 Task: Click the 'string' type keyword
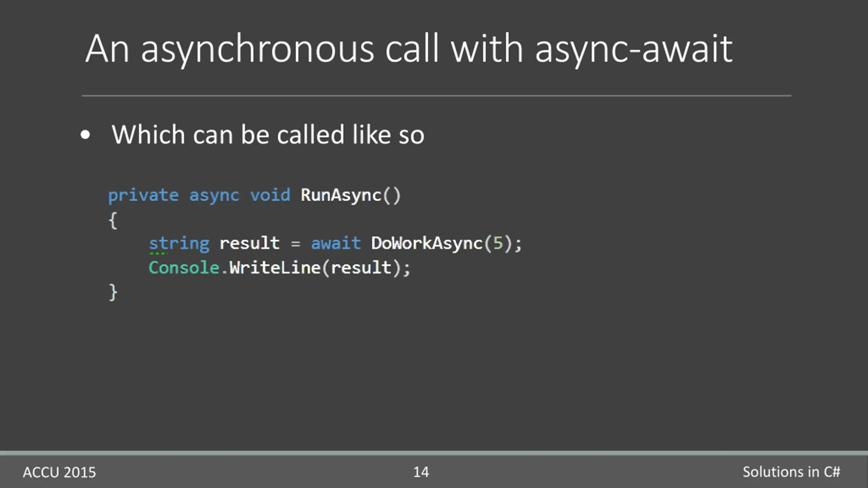tap(179, 244)
